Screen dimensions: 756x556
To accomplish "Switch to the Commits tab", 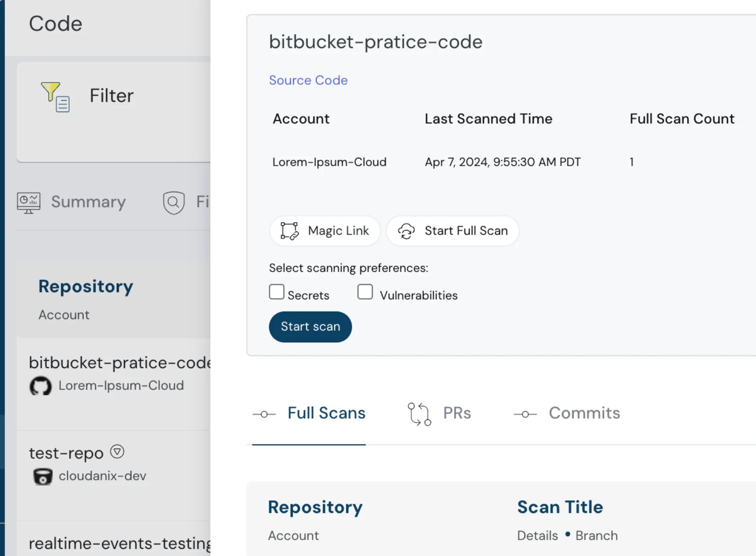I will point(584,413).
